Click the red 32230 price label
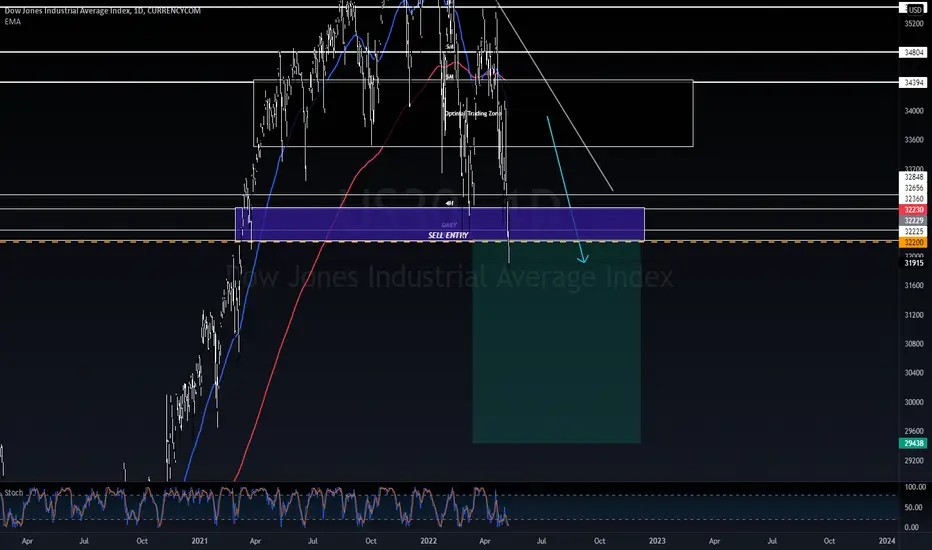This screenshot has width=932, height=550. coord(914,210)
